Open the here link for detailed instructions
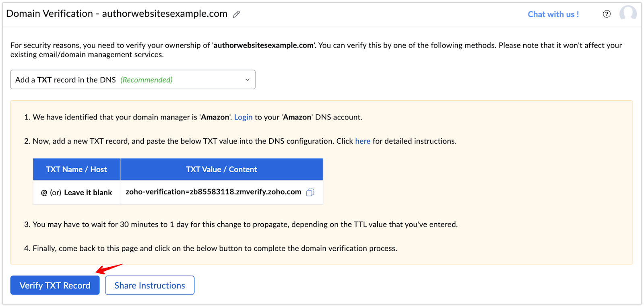The image size is (644, 307). [x=363, y=141]
